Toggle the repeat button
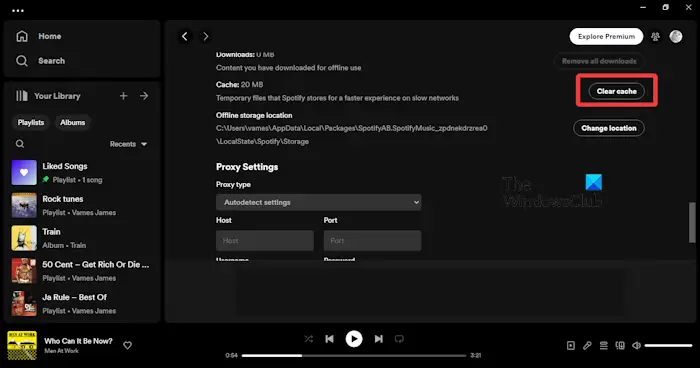This screenshot has height=368, width=700. (x=399, y=339)
